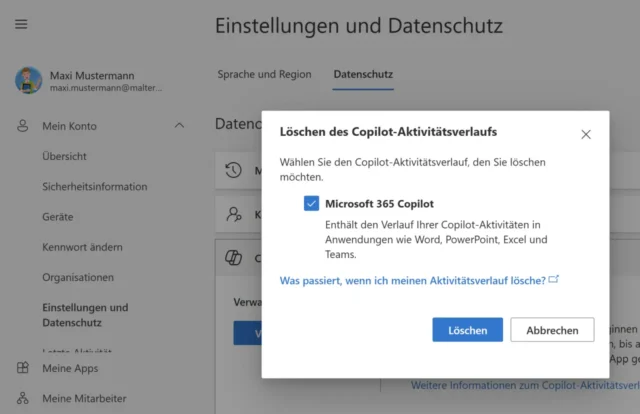640x414 pixels.
Task: Go to Geräte in the sidebar
Action: click(58, 217)
